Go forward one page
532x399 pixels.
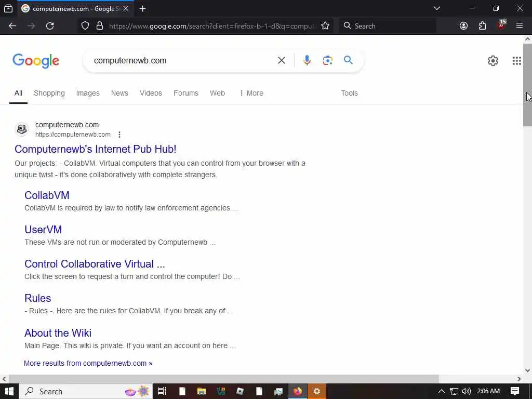31,26
